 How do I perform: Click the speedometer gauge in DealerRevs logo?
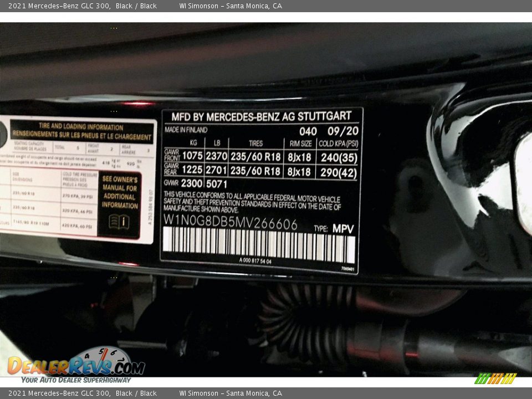coord(103,356)
